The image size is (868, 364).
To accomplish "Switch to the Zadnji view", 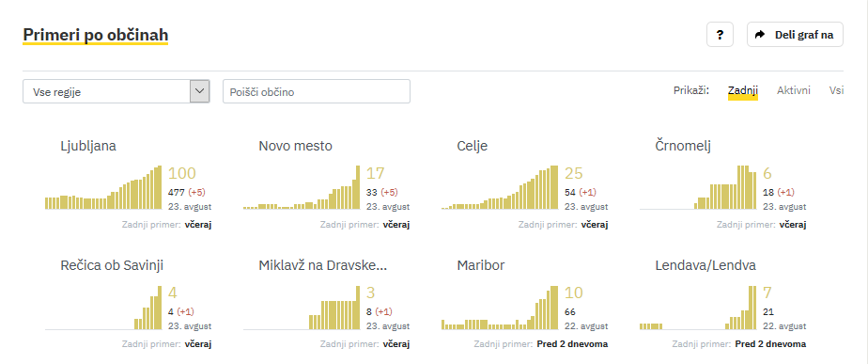I will point(743,90).
